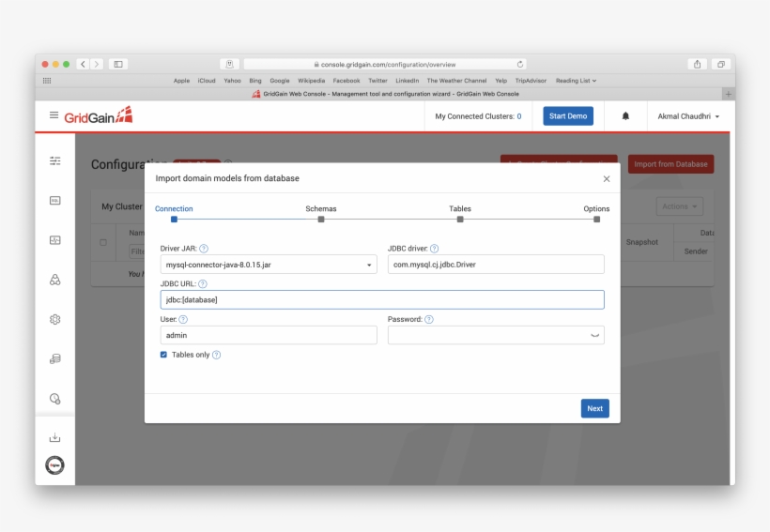
Task: Click the GridGain logo
Action: 99,115
